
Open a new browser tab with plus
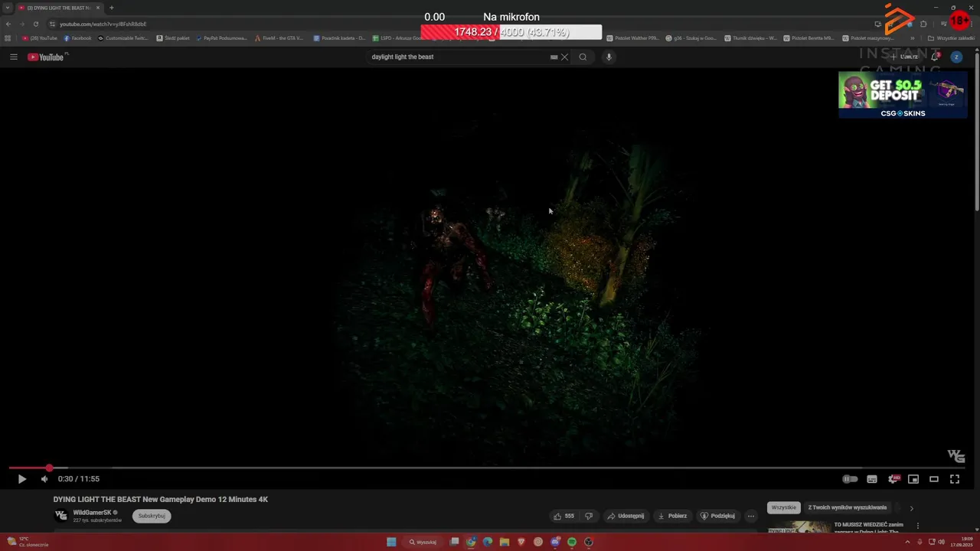(111, 8)
